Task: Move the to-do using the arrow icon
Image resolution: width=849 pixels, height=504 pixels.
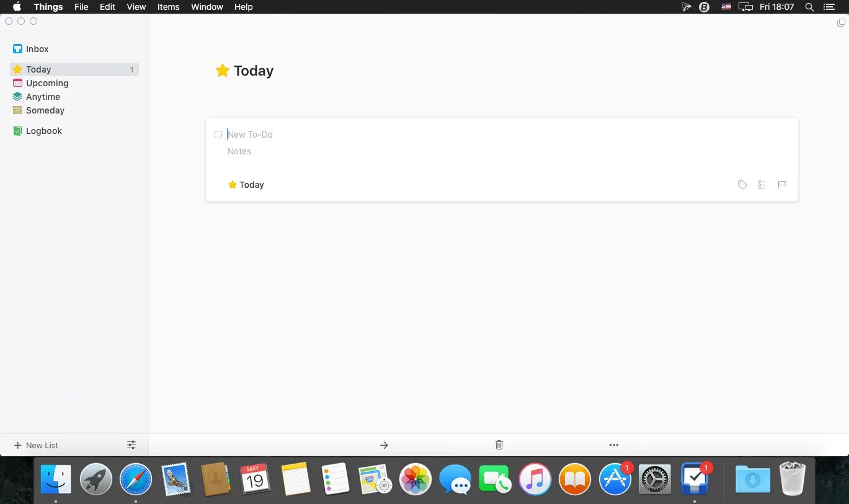Action: [x=384, y=444]
